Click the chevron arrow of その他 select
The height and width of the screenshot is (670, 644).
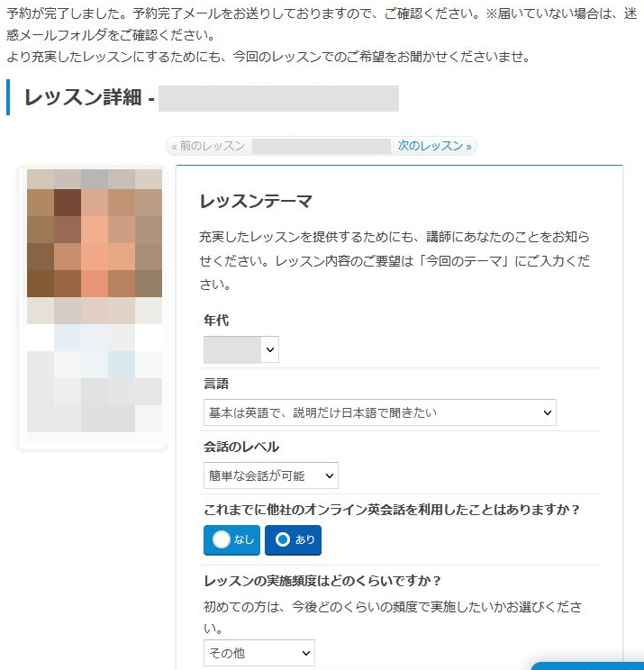(305, 653)
